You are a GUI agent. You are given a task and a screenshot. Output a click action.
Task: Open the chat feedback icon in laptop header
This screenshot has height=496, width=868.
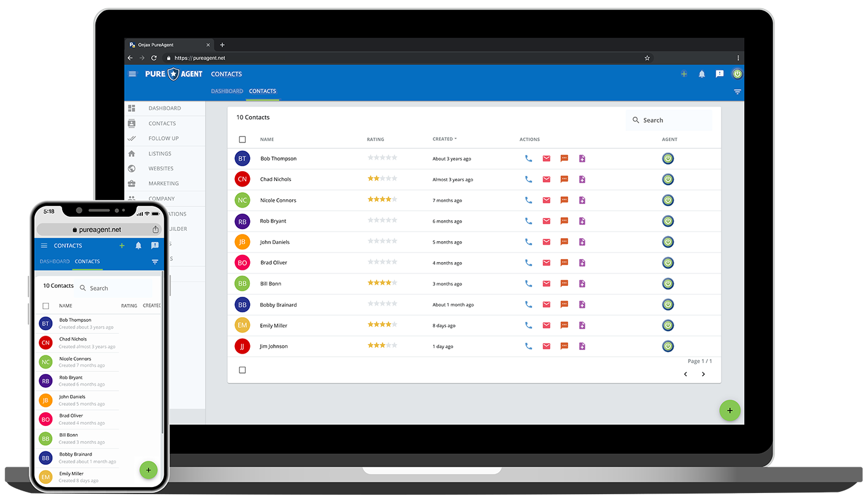720,74
